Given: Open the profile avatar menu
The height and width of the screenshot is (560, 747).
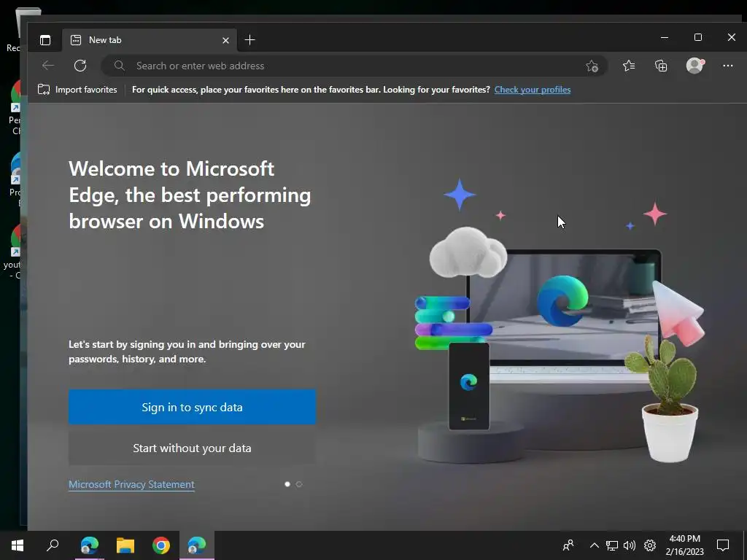Looking at the screenshot, I should pyautogui.click(x=694, y=66).
